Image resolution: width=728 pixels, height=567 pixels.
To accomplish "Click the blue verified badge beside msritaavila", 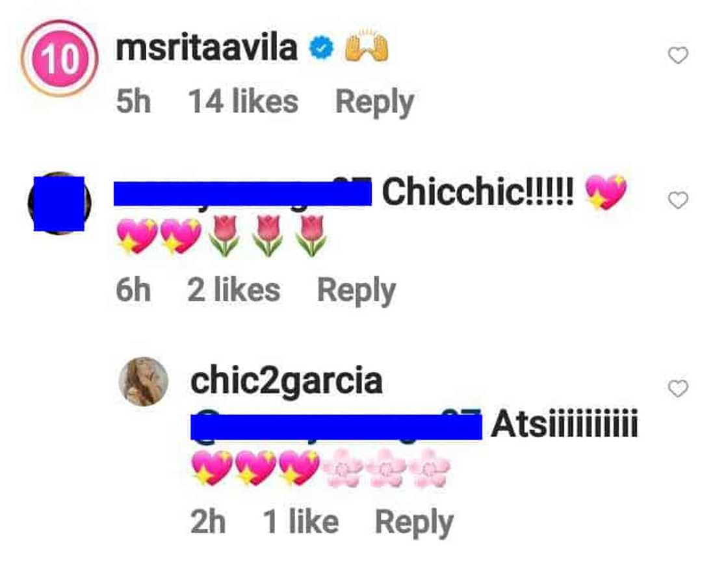I will pyautogui.click(x=321, y=48).
